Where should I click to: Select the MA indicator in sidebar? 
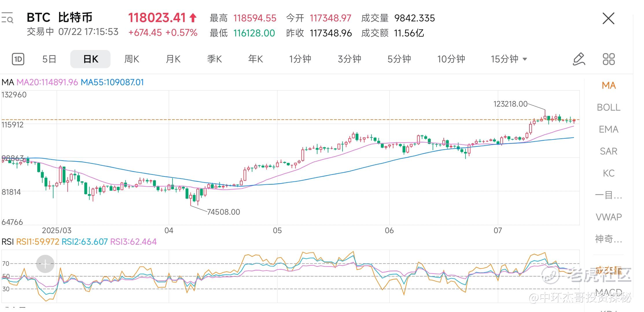pos(608,86)
